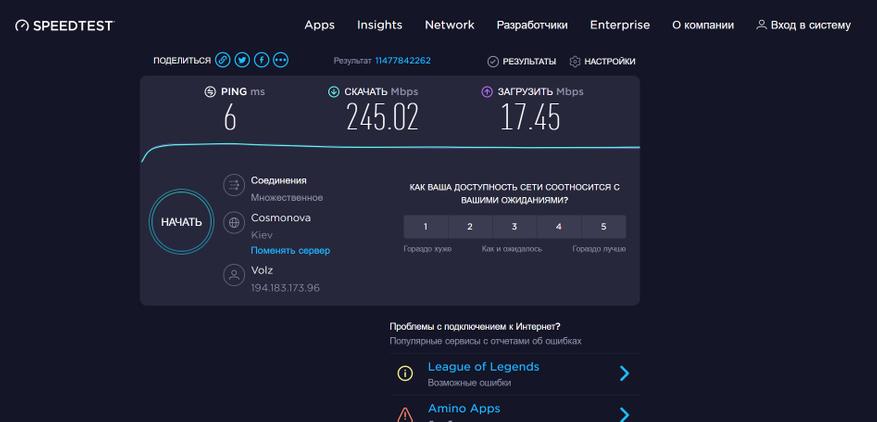Rate network availability as 2
The image size is (877, 422).
click(470, 227)
